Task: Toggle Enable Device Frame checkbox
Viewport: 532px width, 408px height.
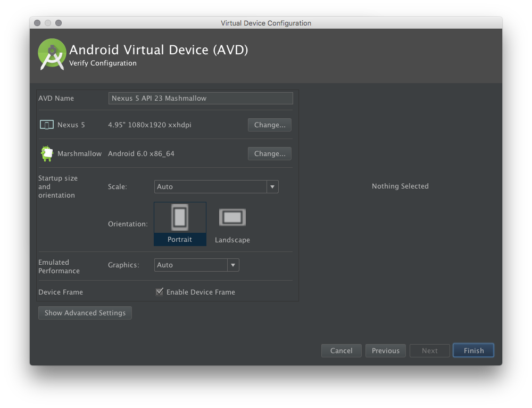Action: tap(160, 292)
